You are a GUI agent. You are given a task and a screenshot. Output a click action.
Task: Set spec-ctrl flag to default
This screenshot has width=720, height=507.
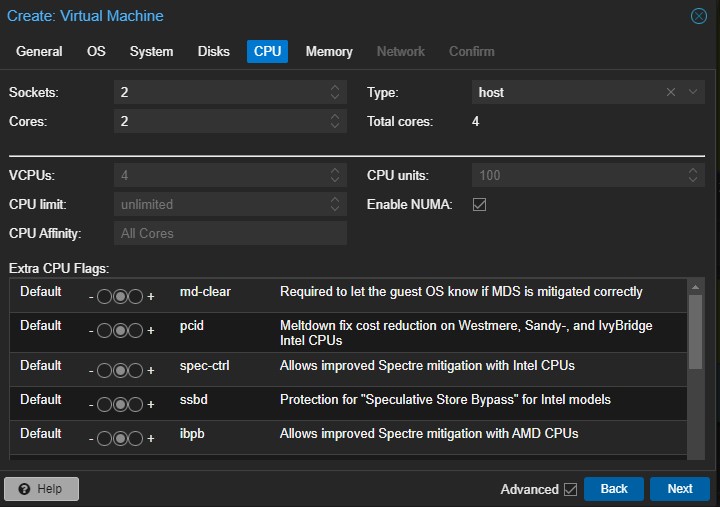120,370
